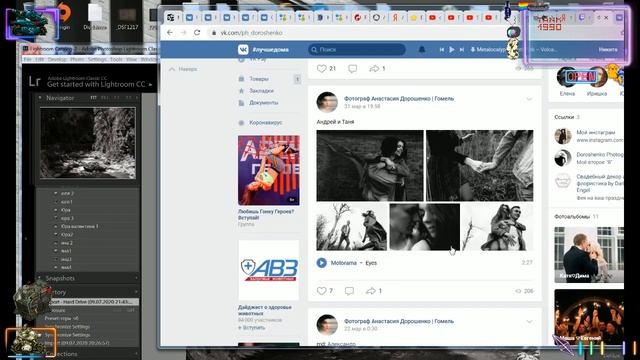Open Lightroom's Develop menu
640x360 pixels.
(57, 59)
